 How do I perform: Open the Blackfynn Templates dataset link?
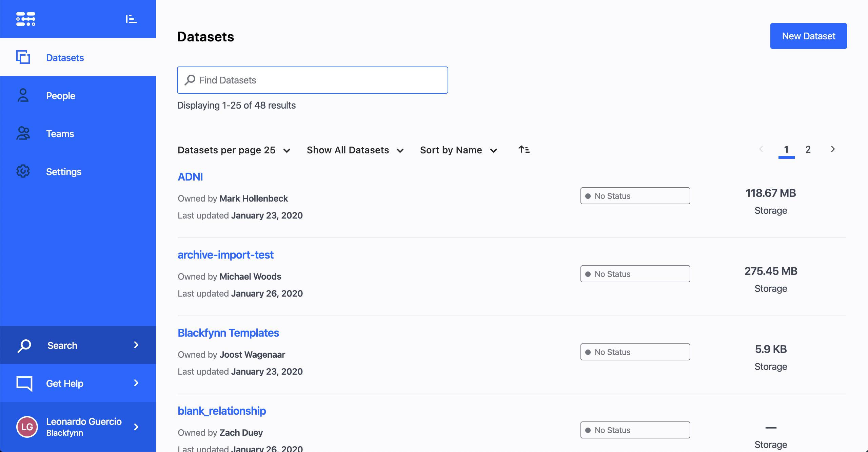point(228,333)
